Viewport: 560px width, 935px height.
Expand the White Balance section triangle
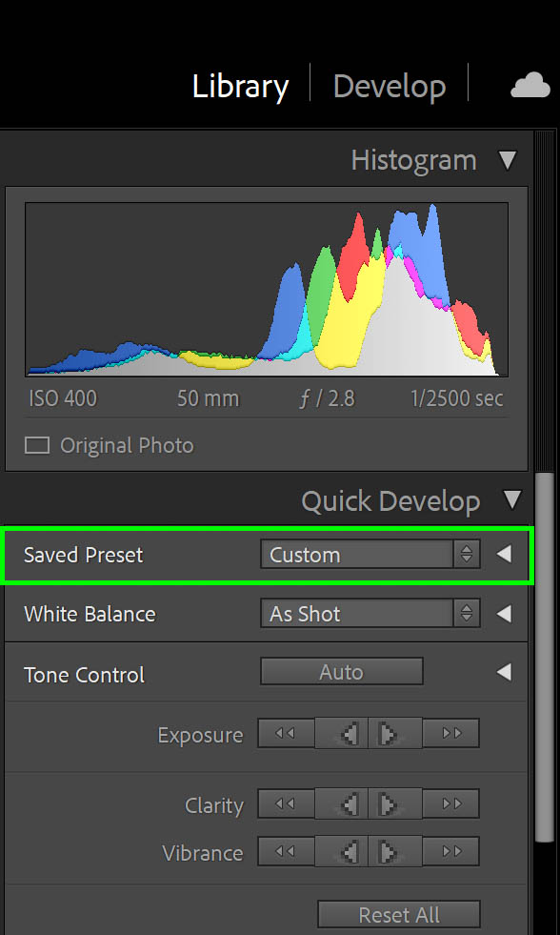(504, 614)
